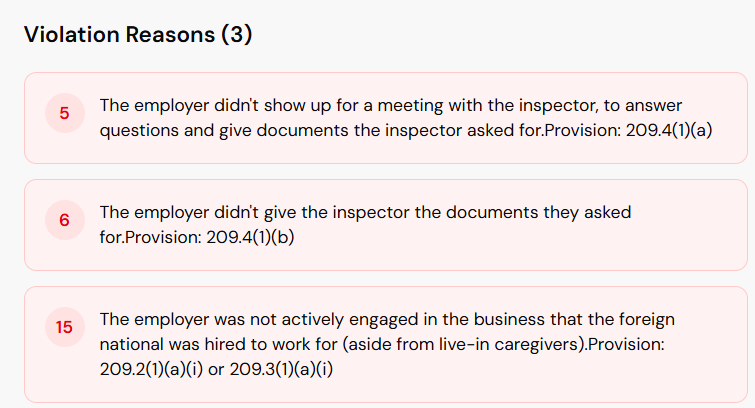Click the word "questions" in first card
Screen dimensions: 755x408
tap(138, 130)
